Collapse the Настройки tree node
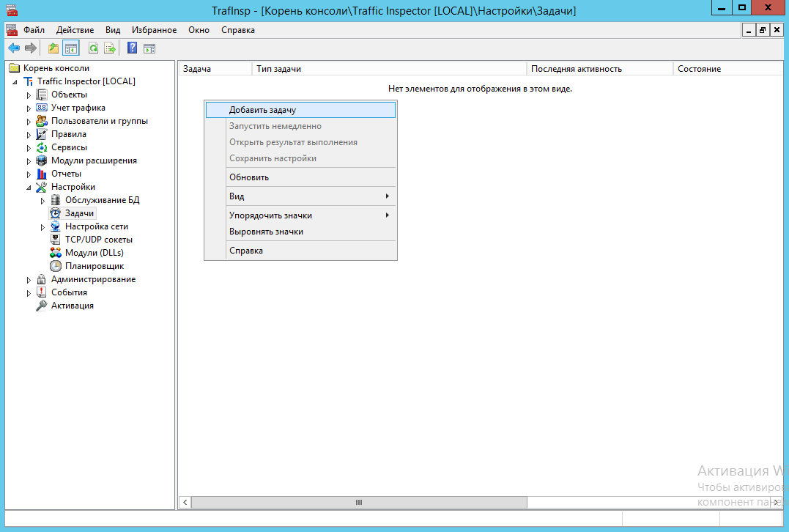The image size is (789, 532). pos(29,188)
